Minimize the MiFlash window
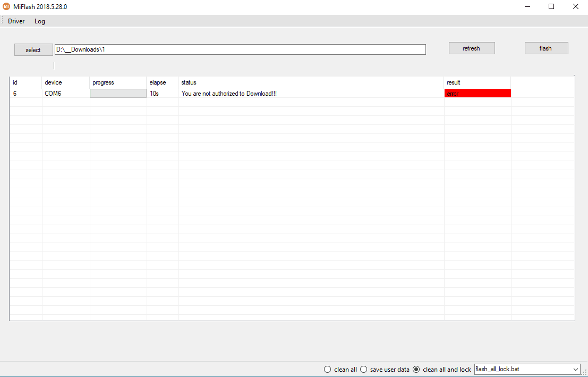588x377 pixels. (527, 7)
